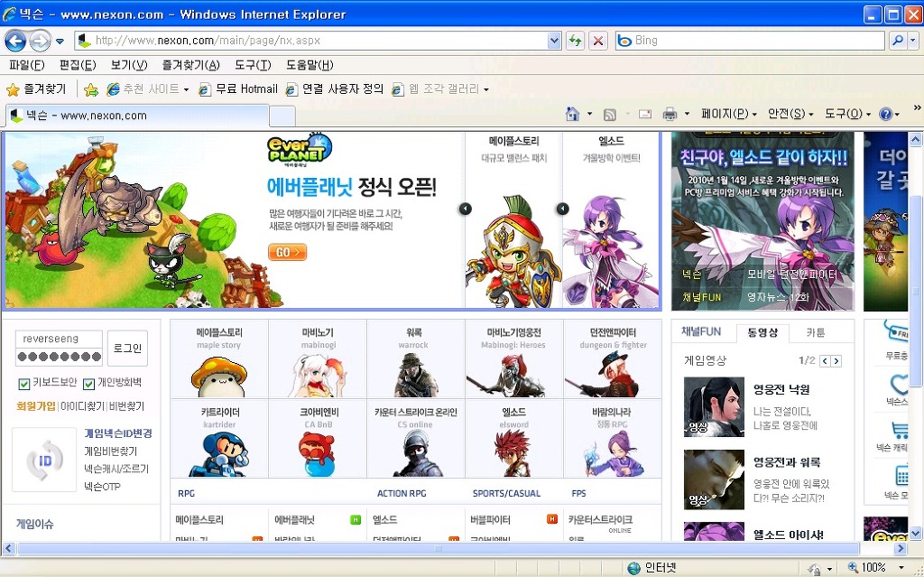This screenshot has height=577, width=924.
Task: Click the add to favorites bar icon
Action: tap(91, 89)
